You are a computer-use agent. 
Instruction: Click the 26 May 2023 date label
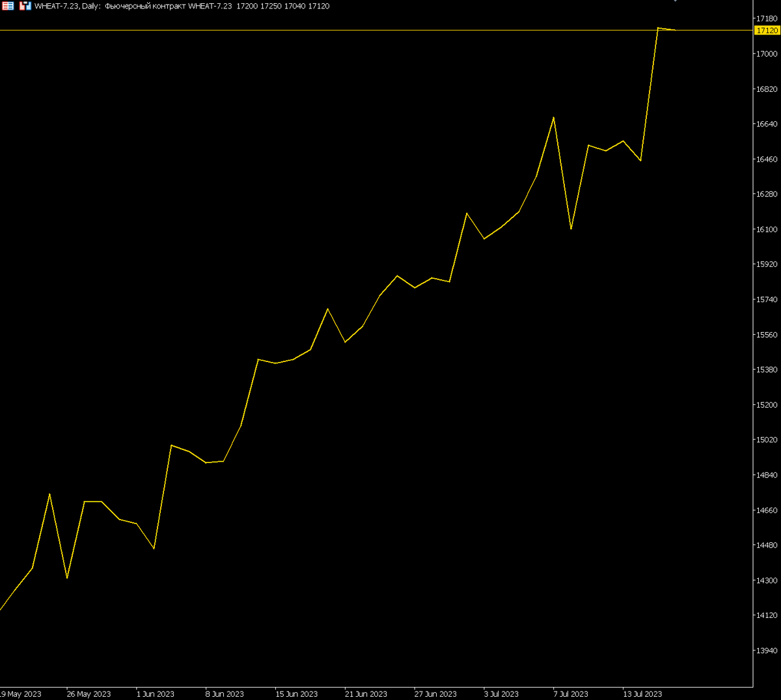89,694
